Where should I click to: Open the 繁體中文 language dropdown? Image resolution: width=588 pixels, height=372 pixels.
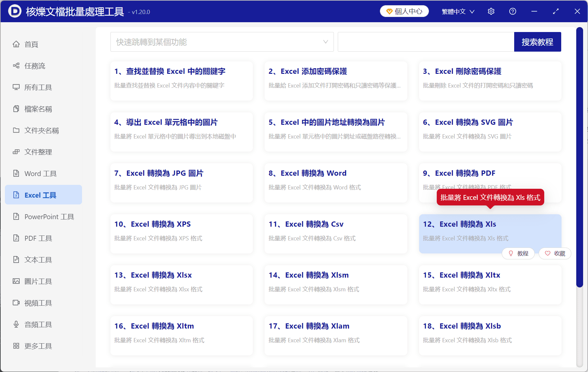tap(458, 11)
